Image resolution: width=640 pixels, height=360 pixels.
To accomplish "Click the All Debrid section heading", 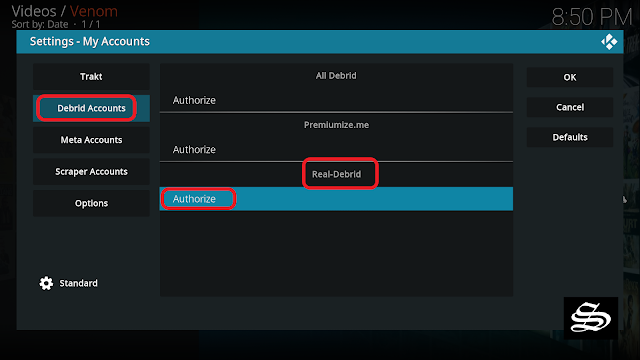I will (x=336, y=76).
